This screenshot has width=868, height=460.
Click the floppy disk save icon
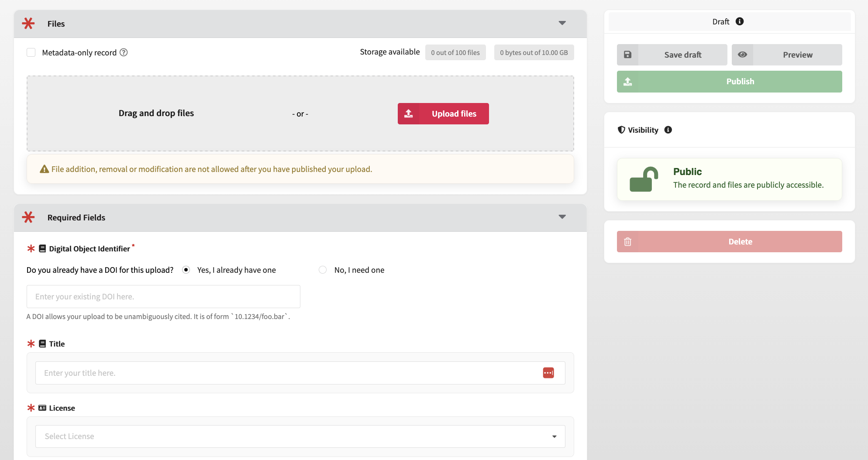click(627, 55)
